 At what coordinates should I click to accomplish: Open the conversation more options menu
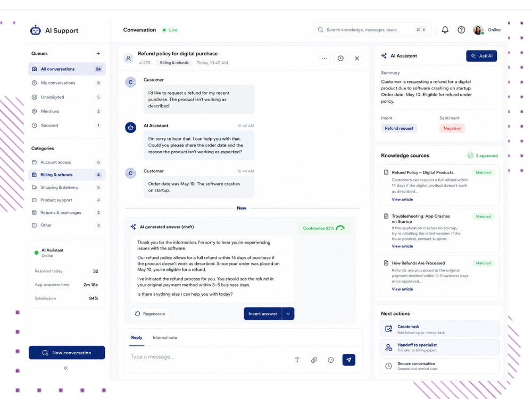tap(325, 59)
